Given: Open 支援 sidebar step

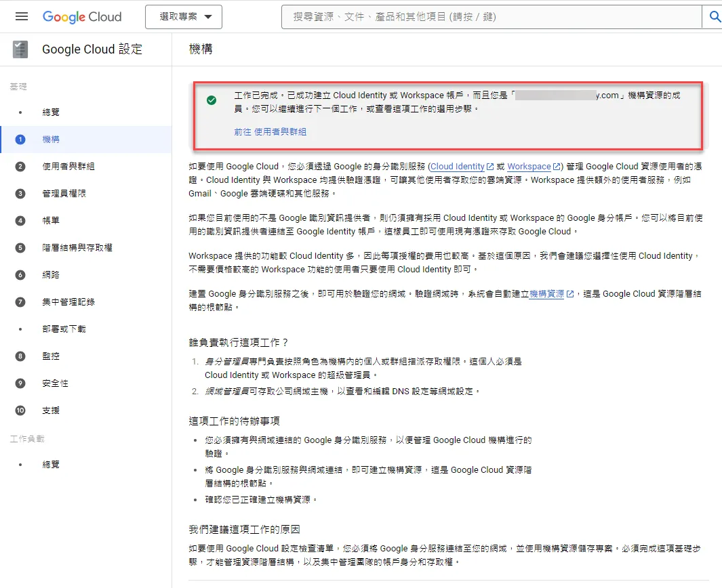Looking at the screenshot, I should coord(51,411).
